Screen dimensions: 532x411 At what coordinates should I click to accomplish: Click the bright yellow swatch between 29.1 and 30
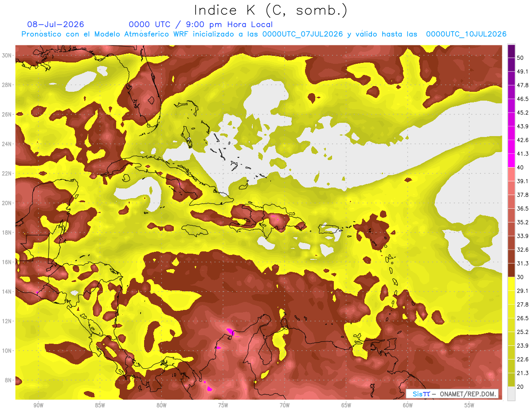[x=512, y=284]
